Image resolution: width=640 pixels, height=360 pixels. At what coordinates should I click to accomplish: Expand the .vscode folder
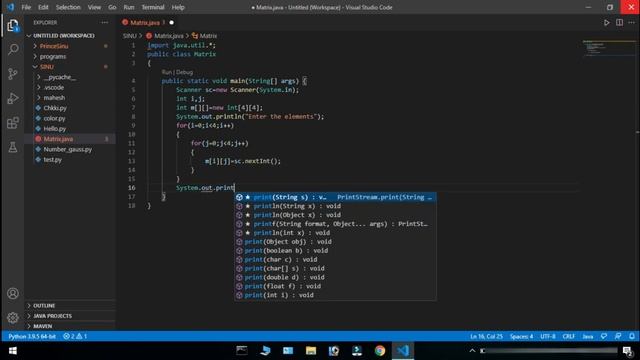(54, 87)
